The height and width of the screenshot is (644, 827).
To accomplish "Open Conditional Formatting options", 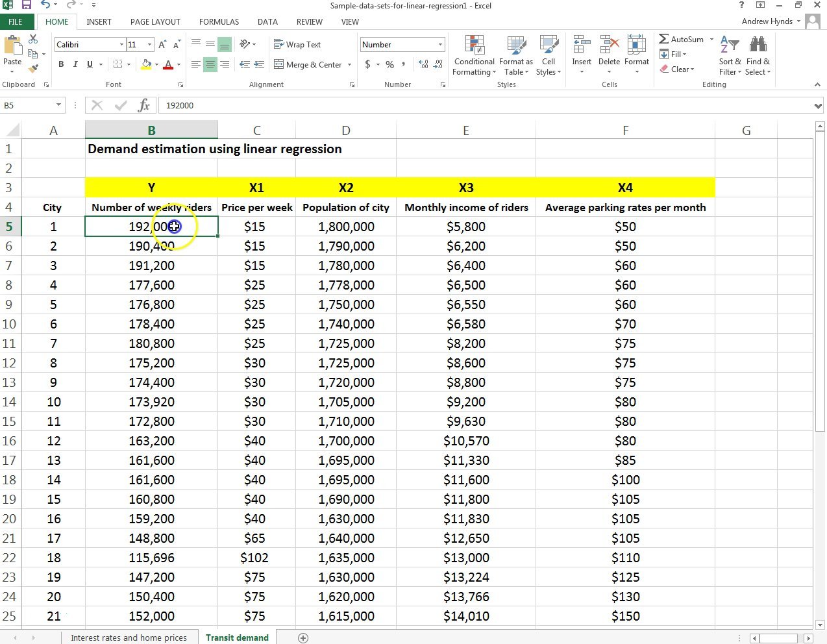I will click(474, 56).
